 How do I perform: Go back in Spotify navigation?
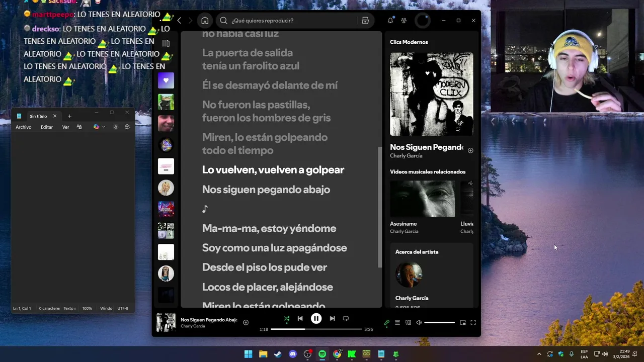(x=179, y=21)
